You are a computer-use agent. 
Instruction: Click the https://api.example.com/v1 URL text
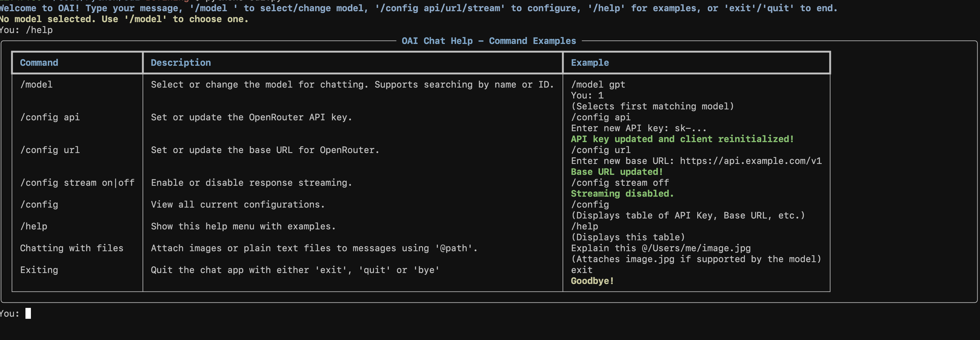750,161
